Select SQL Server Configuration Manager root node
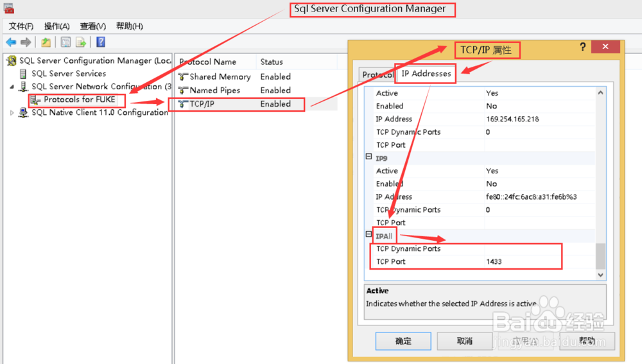 95,60
